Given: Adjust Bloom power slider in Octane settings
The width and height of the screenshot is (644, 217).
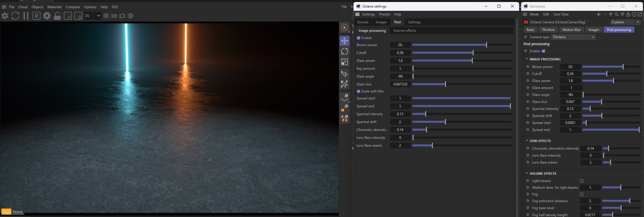Looking at the screenshot, I should [x=462, y=45].
